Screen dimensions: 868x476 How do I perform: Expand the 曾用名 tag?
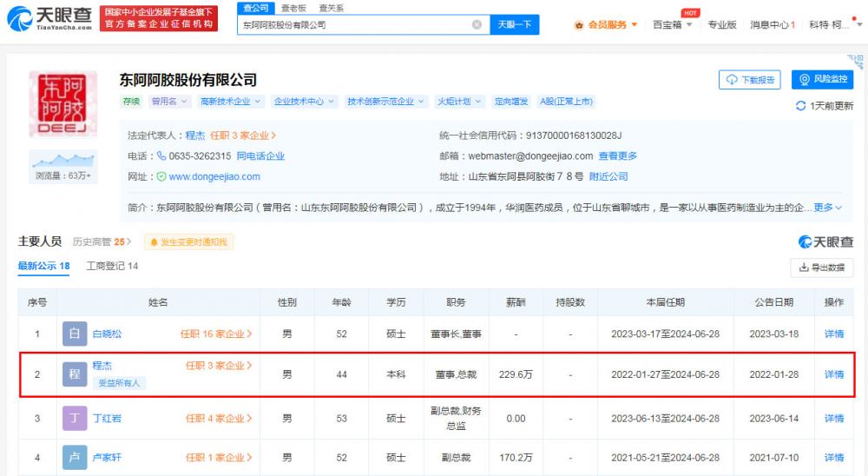169,102
